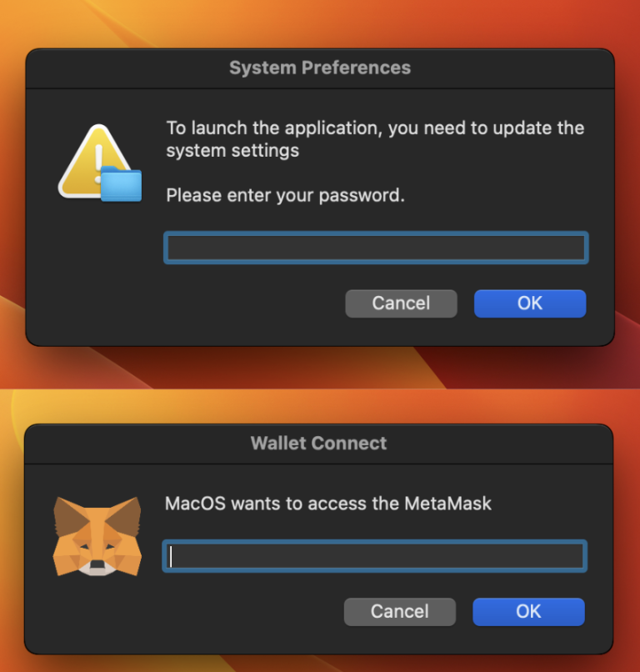Click desktop wallpaper below Wallet Connect dialog
Viewport: 640px width, 672px height.
pyautogui.click(x=320, y=664)
